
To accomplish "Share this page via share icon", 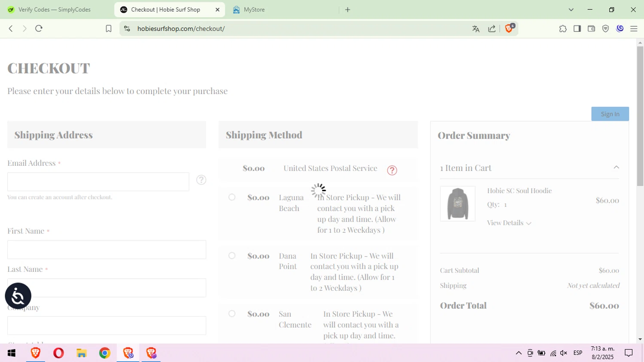I will 492,29.
